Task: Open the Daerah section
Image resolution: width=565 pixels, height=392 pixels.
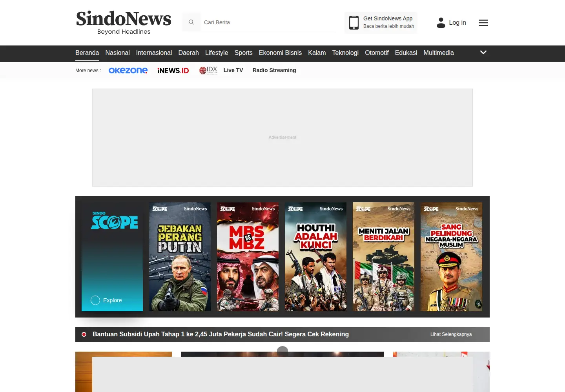Action: 188,53
